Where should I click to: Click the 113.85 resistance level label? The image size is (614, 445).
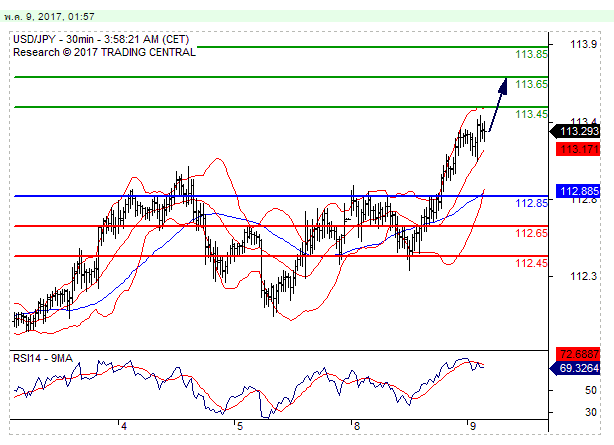pos(531,54)
